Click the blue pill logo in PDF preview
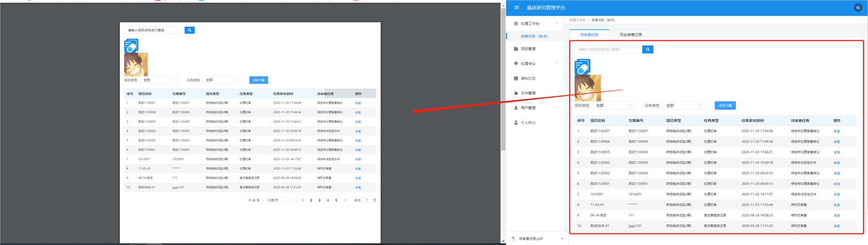Screen dimensions: 868x245 tap(131, 46)
